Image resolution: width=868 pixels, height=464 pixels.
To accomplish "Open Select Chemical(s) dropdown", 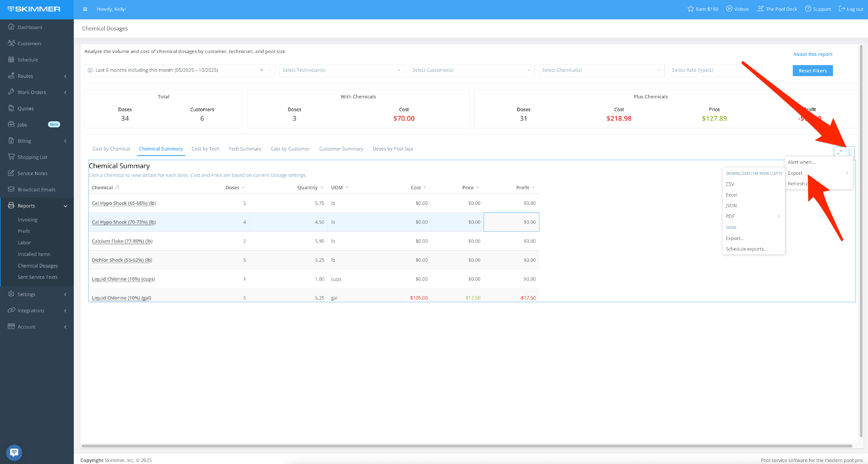I will tap(601, 70).
